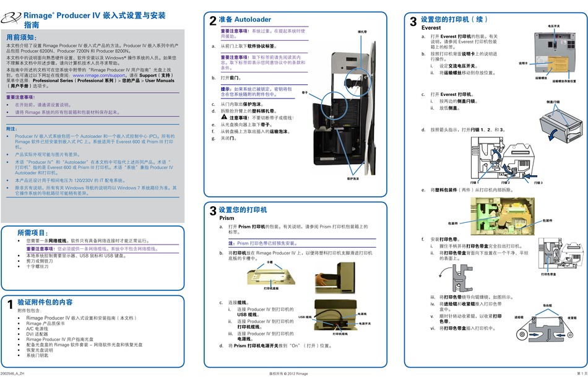Select the heading "设置您的打印机（续）"
This screenshot has width=588, height=377.
click(454, 20)
